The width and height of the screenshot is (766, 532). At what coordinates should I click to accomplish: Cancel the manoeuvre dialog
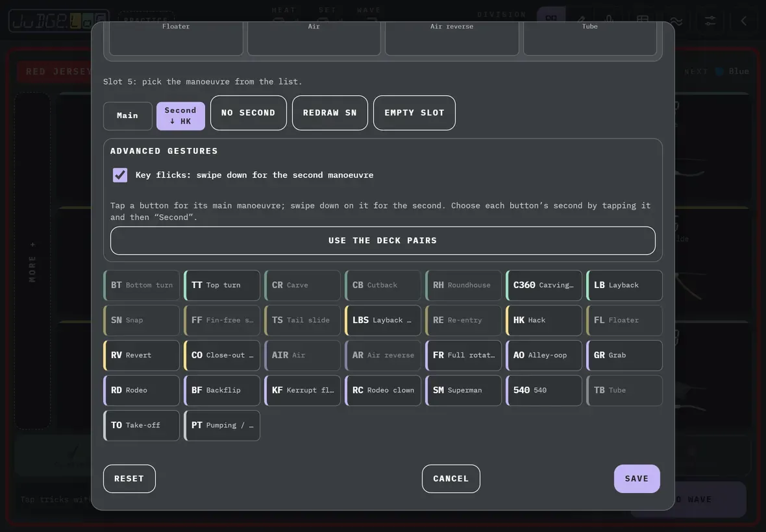pos(451,479)
